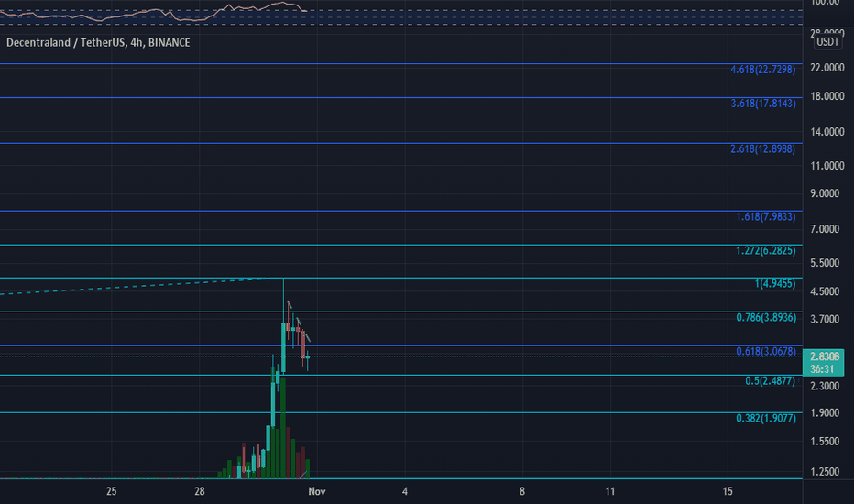Image resolution: width=854 pixels, height=504 pixels.
Task: Select the 0.618(3.0678) Fibonacci label
Action: pos(766,352)
